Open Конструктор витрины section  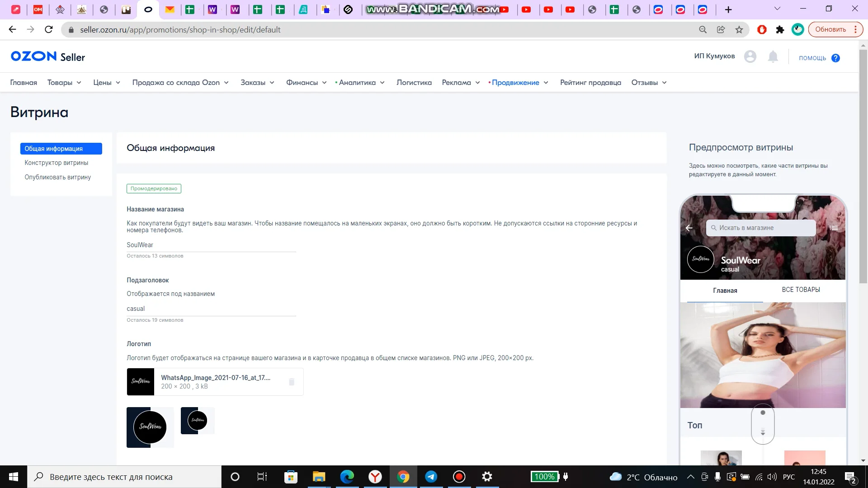click(x=57, y=163)
